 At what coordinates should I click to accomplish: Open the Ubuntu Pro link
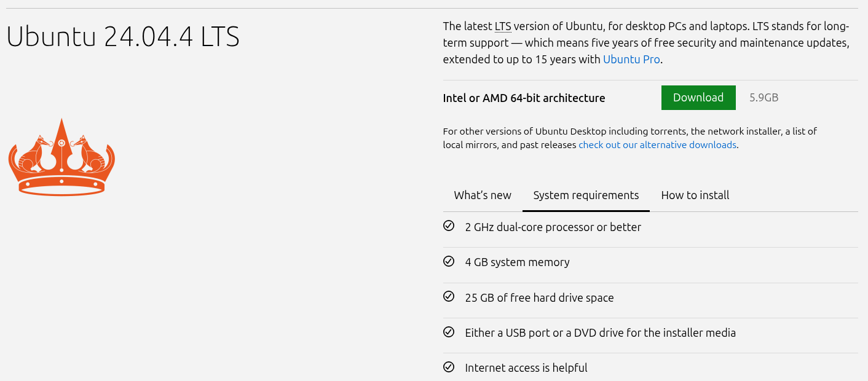(631, 60)
